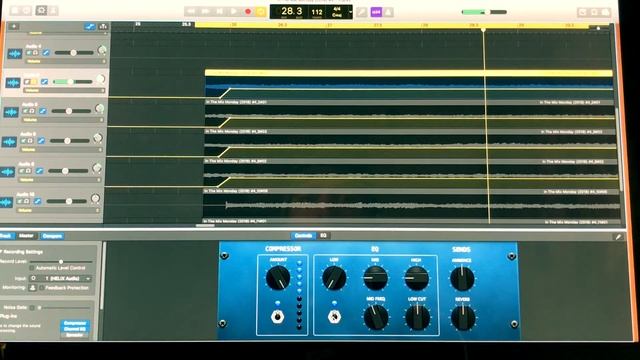Toggle the yellow Cycle button

260,12
